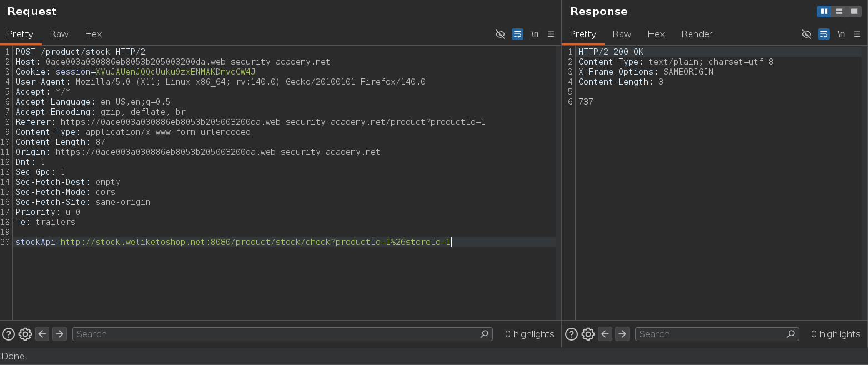Toggle the \n non-printable characters in Request panel
This screenshot has width=868, height=365.
click(535, 34)
